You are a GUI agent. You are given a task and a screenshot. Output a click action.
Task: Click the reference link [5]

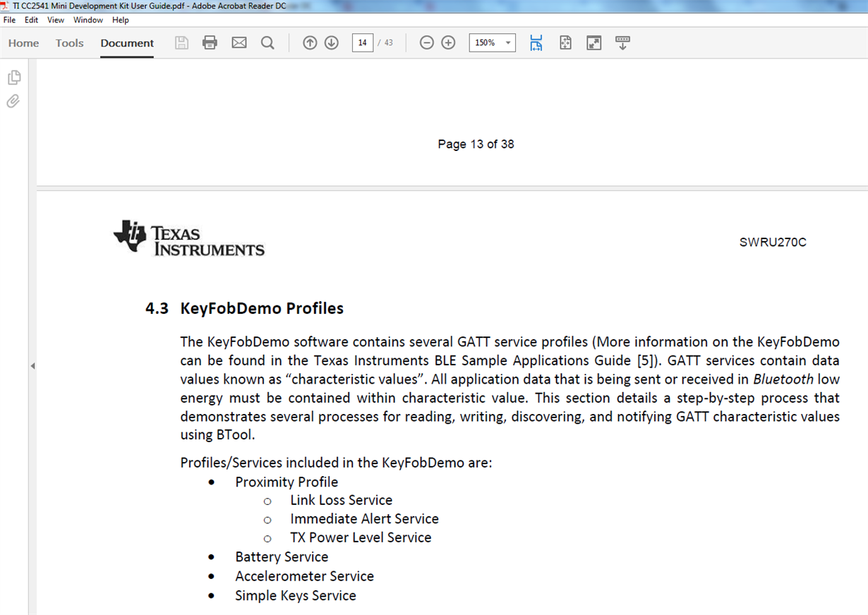pos(647,360)
